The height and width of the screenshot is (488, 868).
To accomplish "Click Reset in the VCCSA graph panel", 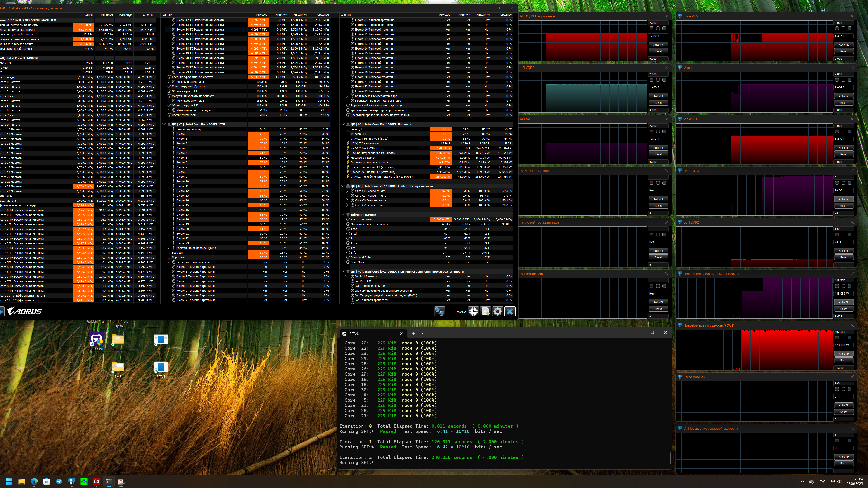I will [658, 154].
